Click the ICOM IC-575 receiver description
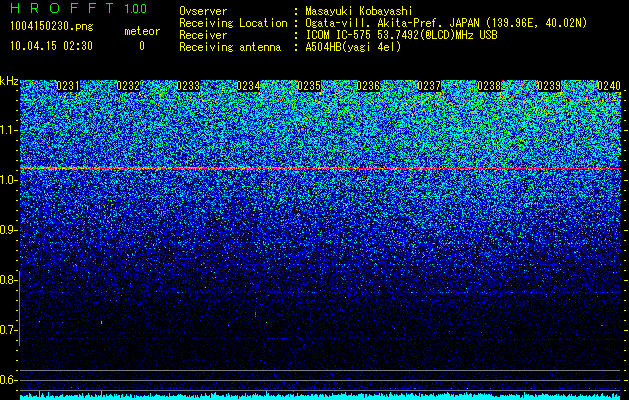 click(401, 35)
